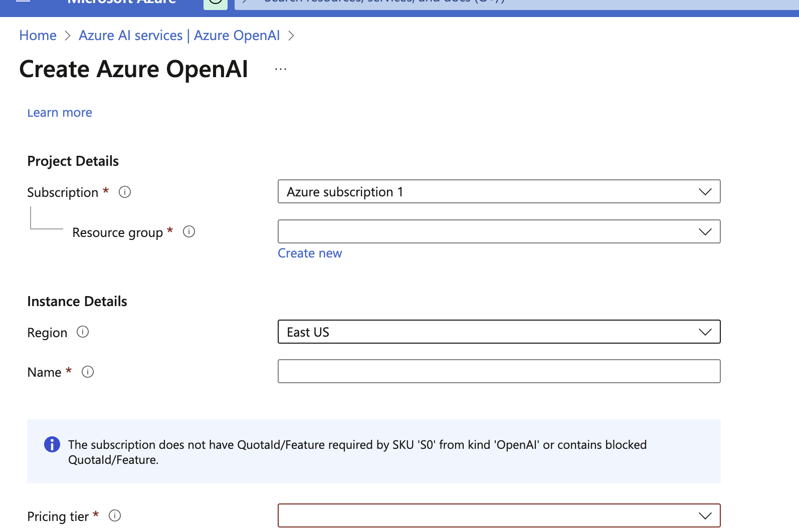Click the Resource group field label

[118, 232]
